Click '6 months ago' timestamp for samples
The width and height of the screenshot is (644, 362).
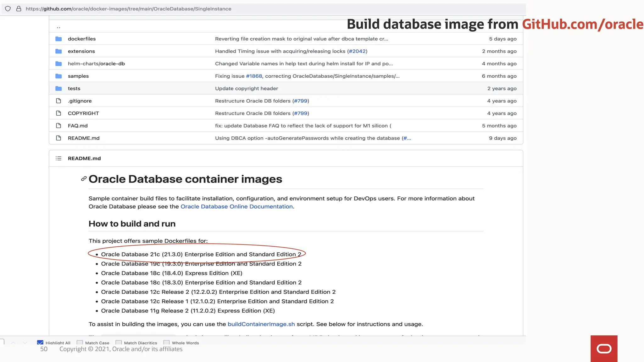pos(499,76)
